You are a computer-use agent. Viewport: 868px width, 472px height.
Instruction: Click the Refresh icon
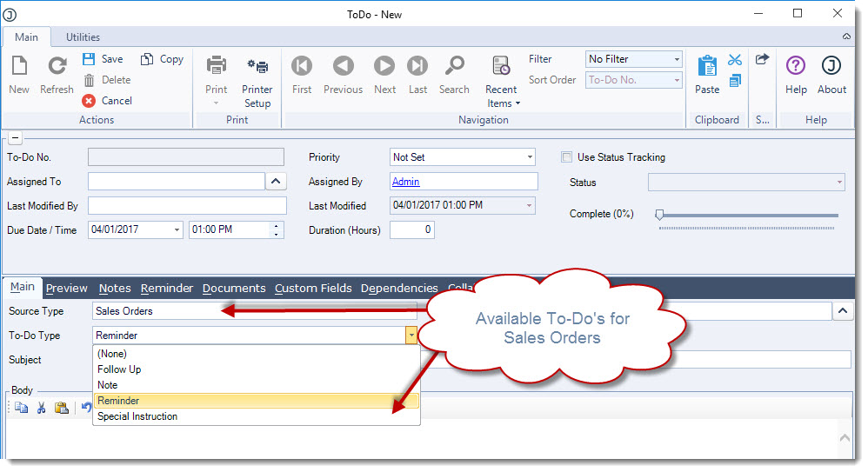[x=57, y=66]
